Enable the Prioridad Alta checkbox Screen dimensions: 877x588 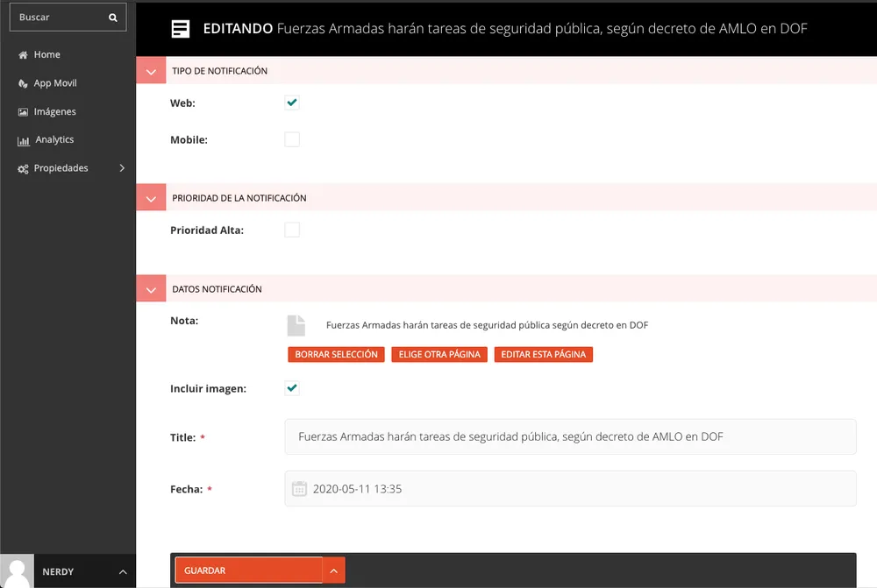[x=292, y=230]
